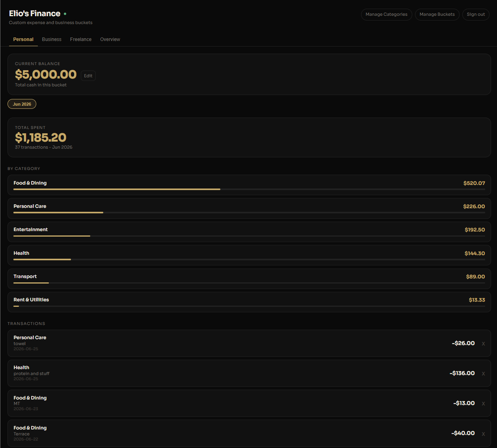The width and height of the screenshot is (497, 448).
Task: Click the Entertainment progress bar
Action: [249, 236]
